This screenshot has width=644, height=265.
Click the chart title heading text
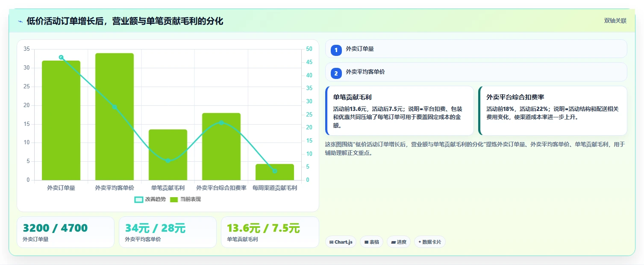[125, 21]
